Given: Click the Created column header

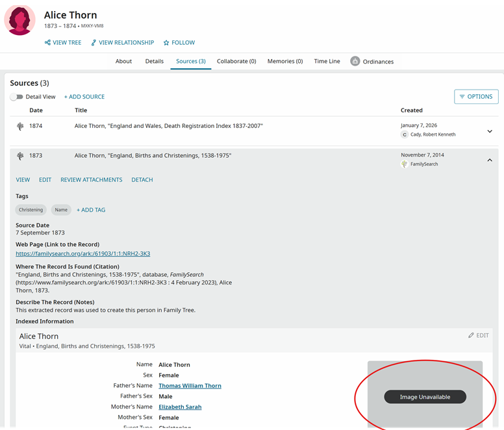Looking at the screenshot, I should point(411,110).
